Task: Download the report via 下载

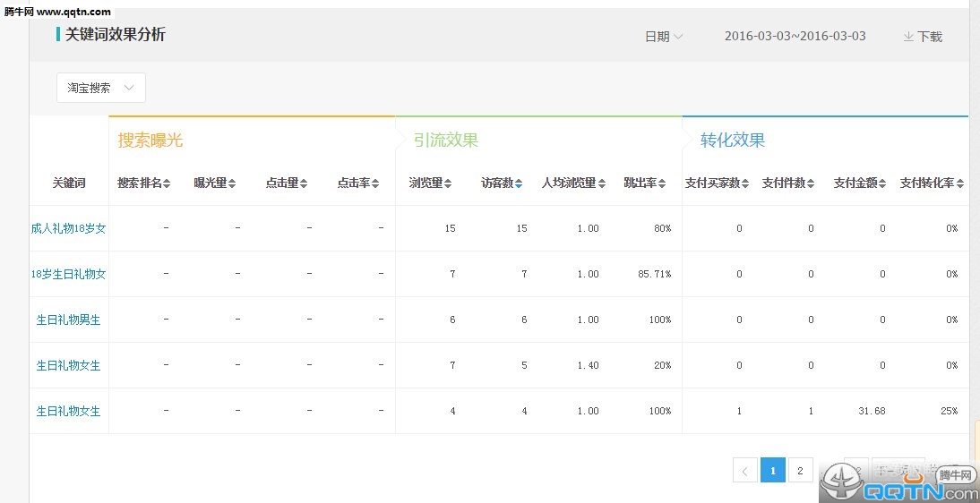Action: click(x=923, y=37)
